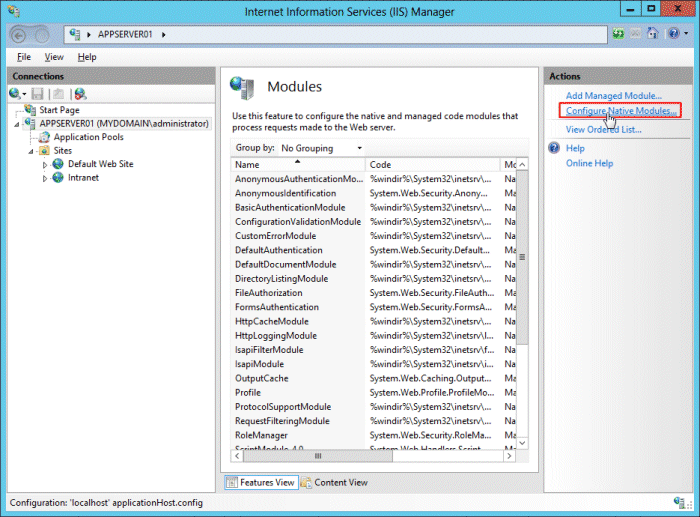Click the Default Web Site globe icon
The width and height of the screenshot is (700, 517).
[58, 164]
